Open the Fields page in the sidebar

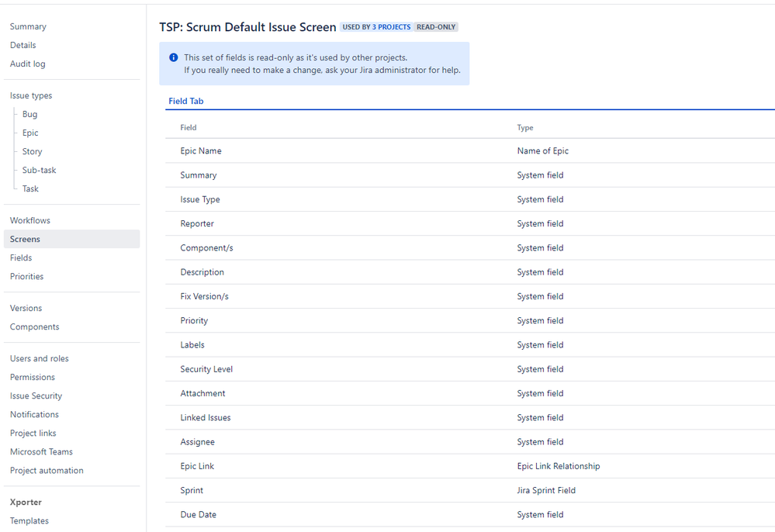21,257
